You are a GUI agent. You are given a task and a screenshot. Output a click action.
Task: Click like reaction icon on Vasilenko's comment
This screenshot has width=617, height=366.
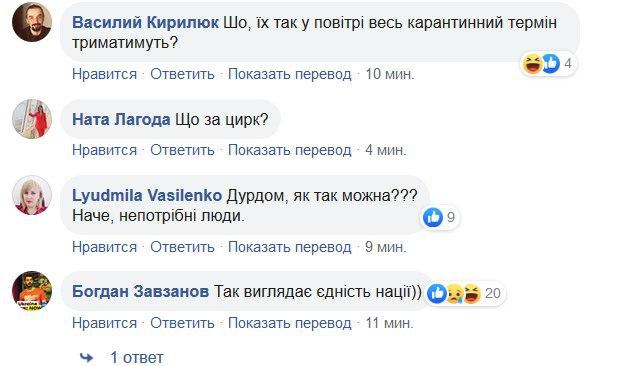[x=433, y=217]
